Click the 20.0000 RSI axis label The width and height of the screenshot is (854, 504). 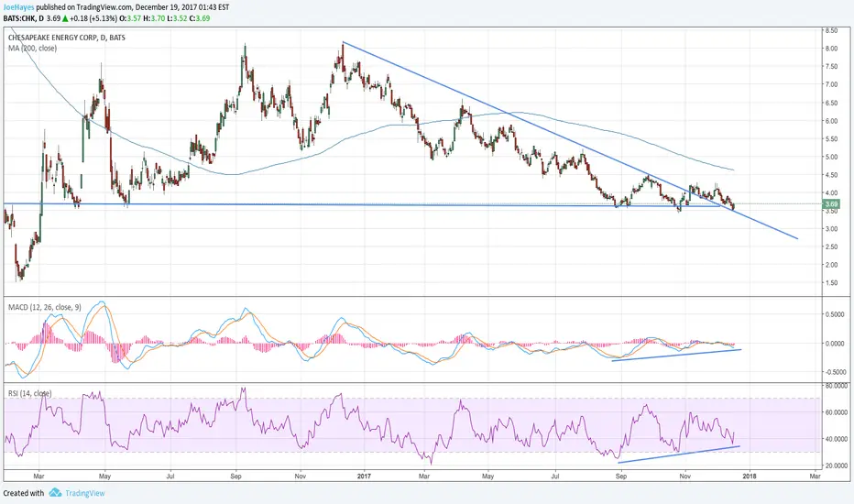[837, 466]
